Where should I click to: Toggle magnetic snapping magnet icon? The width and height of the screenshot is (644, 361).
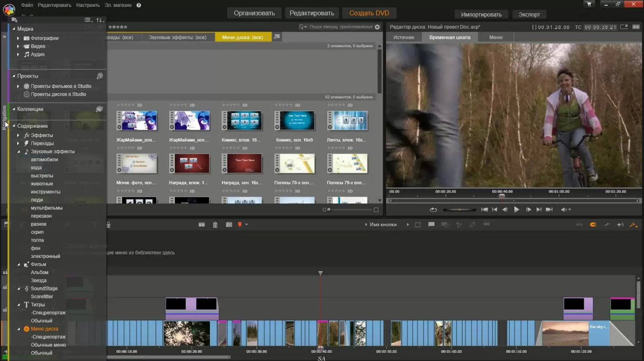(593, 225)
